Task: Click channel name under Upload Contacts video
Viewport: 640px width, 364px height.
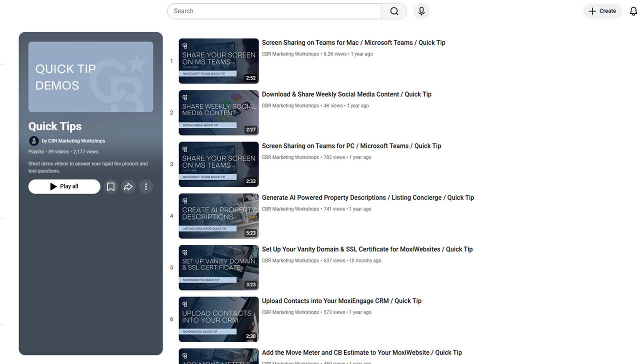Action: [x=290, y=312]
